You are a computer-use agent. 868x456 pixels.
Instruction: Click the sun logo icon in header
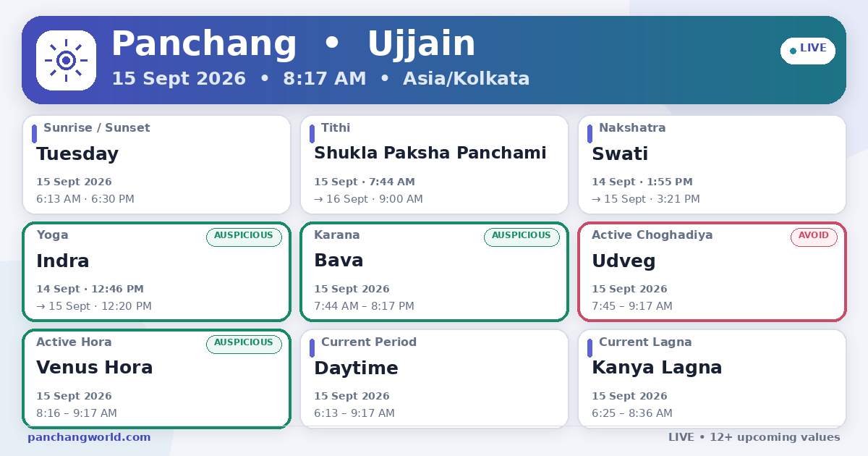[66, 60]
